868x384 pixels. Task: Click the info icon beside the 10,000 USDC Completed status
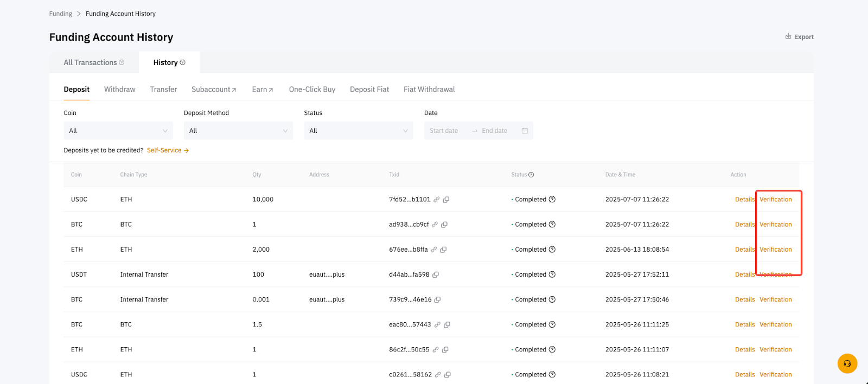(x=552, y=200)
